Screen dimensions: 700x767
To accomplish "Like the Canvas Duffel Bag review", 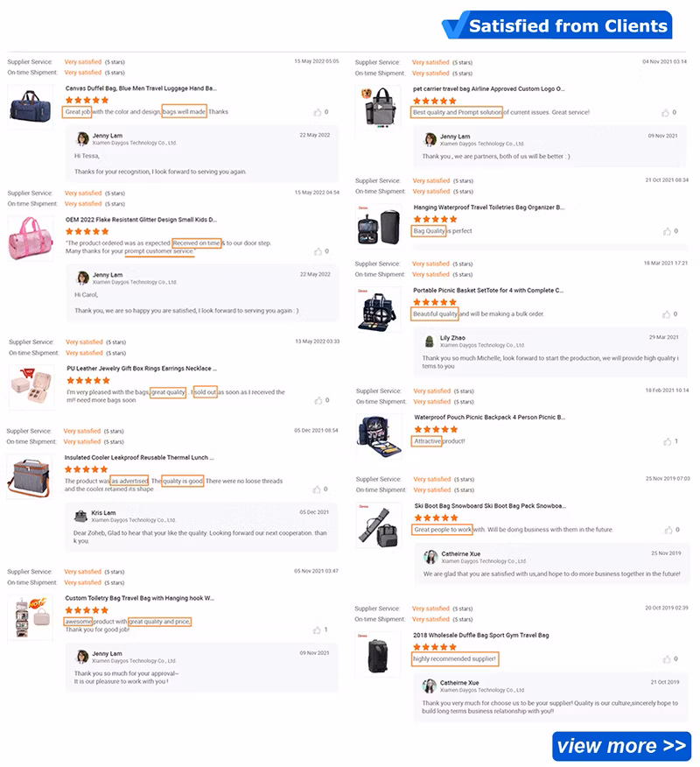I will click(x=318, y=112).
